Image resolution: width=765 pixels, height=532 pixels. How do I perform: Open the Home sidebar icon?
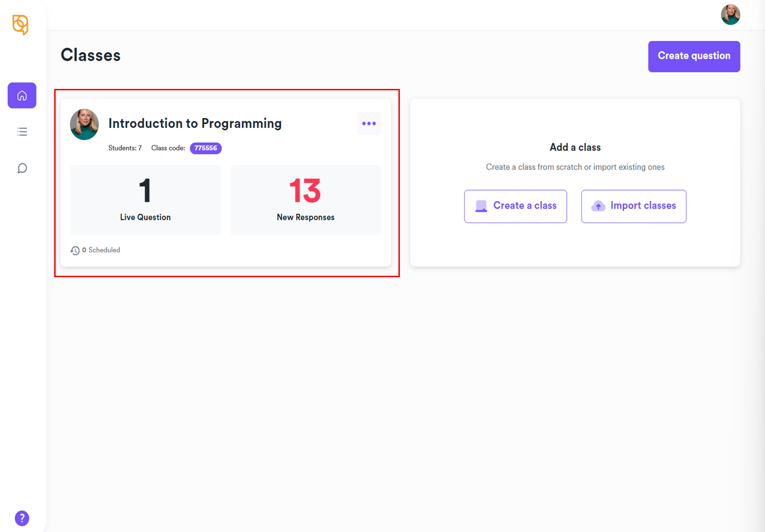point(22,96)
